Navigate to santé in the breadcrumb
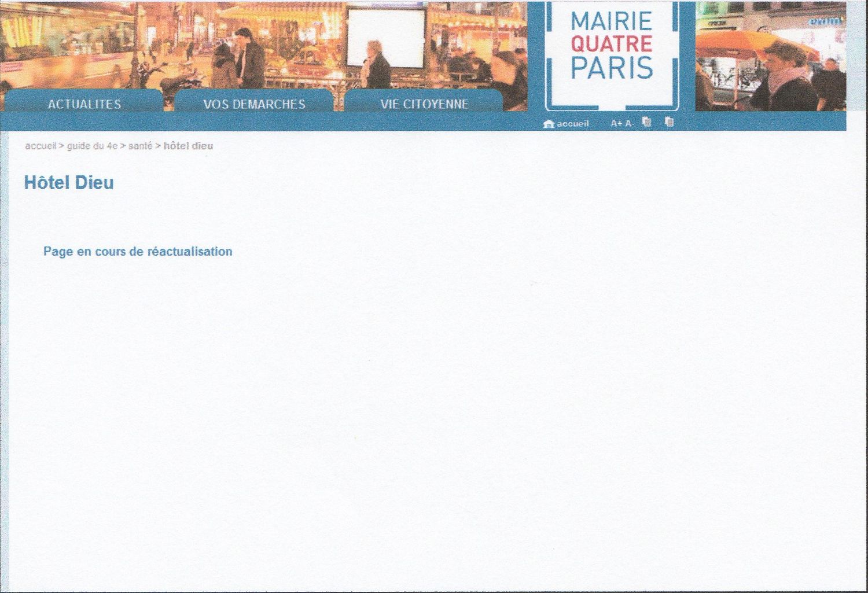 140,146
